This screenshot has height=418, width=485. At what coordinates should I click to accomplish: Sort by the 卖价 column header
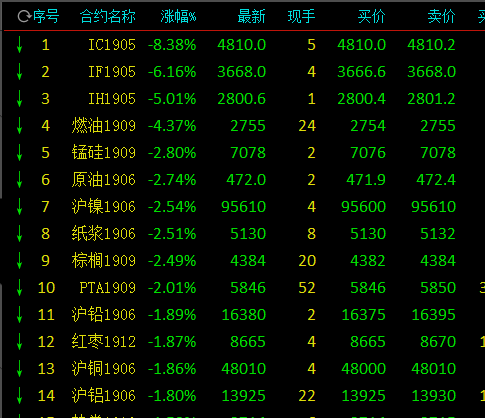442,16
